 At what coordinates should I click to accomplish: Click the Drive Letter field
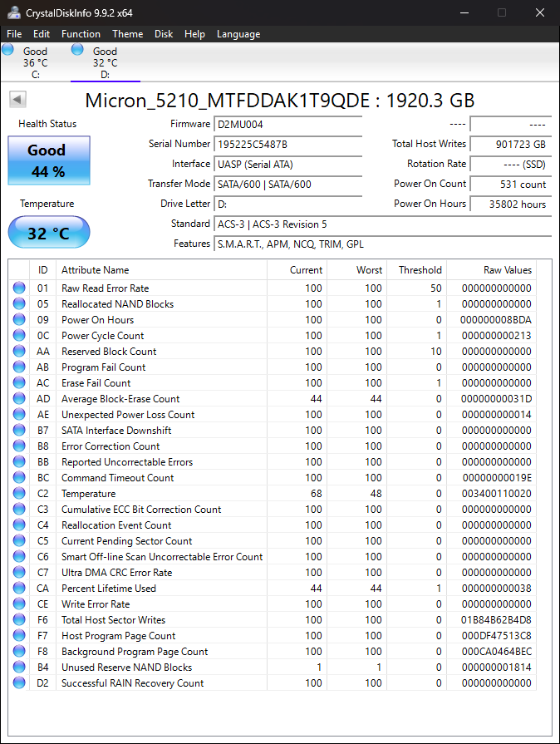point(288,204)
